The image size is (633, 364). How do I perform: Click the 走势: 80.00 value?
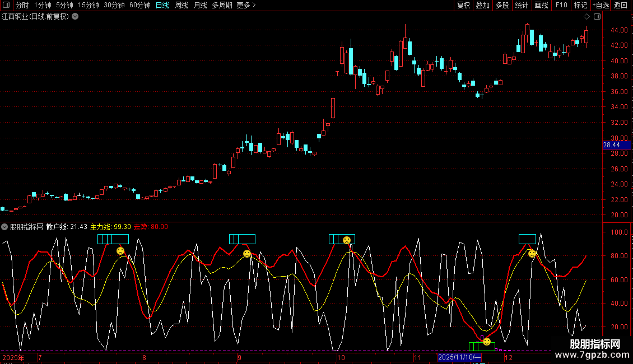tap(151, 227)
